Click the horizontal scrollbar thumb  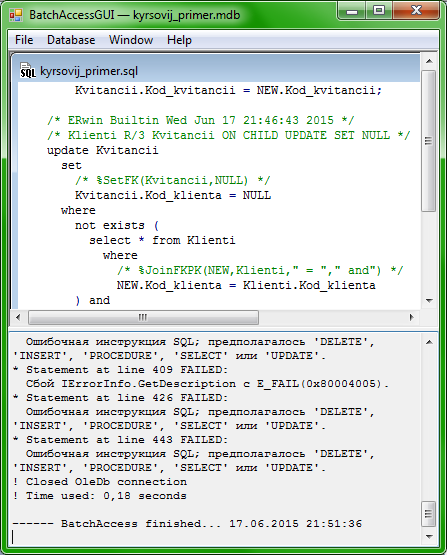[143, 317]
